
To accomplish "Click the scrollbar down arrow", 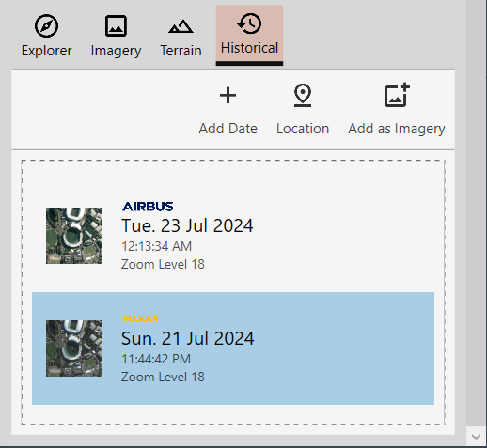I will [x=477, y=437].
